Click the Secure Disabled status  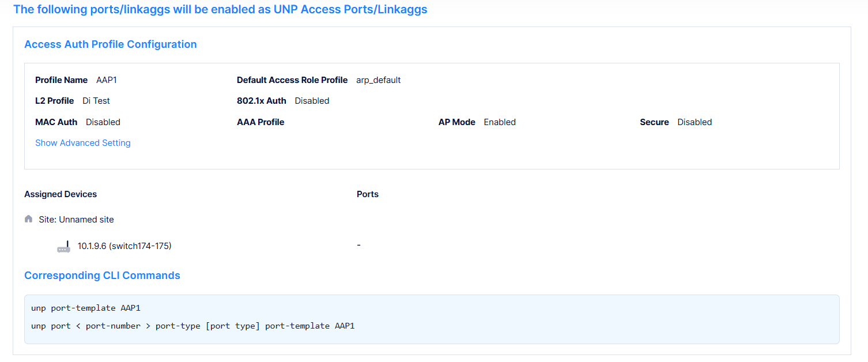pyautogui.click(x=694, y=122)
